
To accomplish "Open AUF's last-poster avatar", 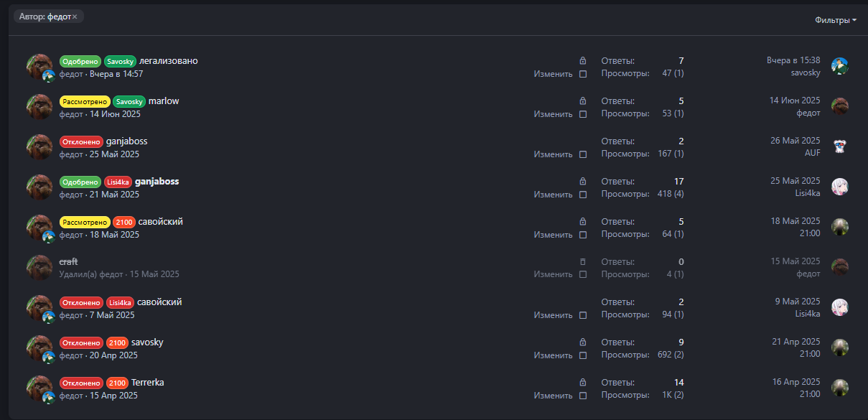I will [840, 146].
